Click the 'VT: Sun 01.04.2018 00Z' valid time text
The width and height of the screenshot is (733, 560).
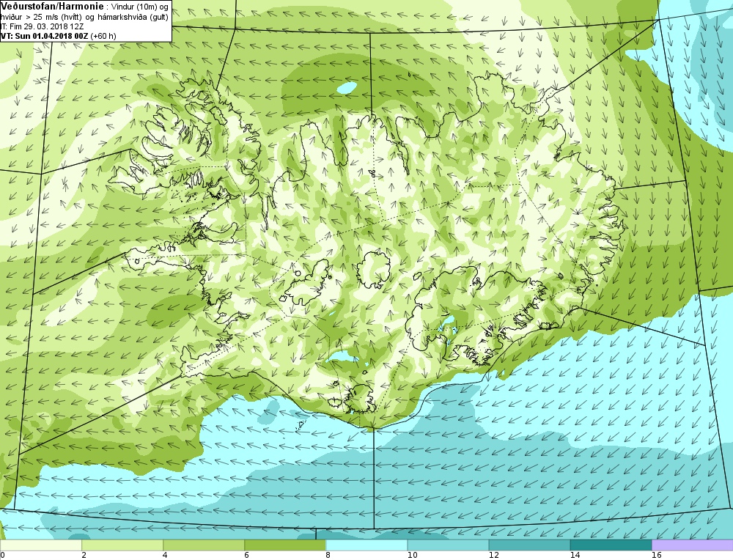click(45, 35)
